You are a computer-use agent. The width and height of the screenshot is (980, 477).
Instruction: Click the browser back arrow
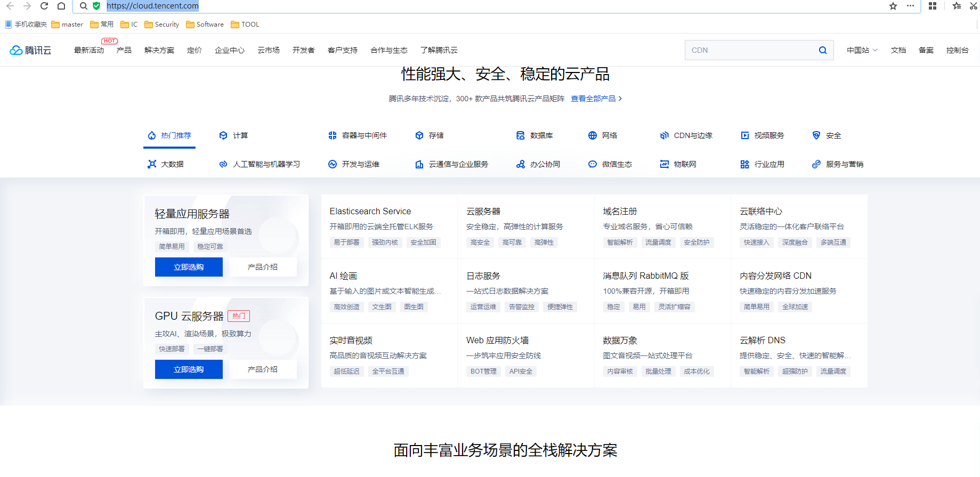click(10, 6)
